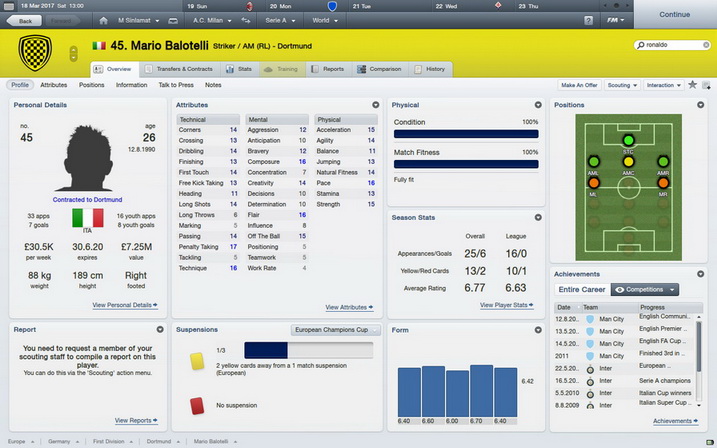The image size is (717, 448).
Task: Click the AMC yellow position dot
Action: tap(628, 161)
